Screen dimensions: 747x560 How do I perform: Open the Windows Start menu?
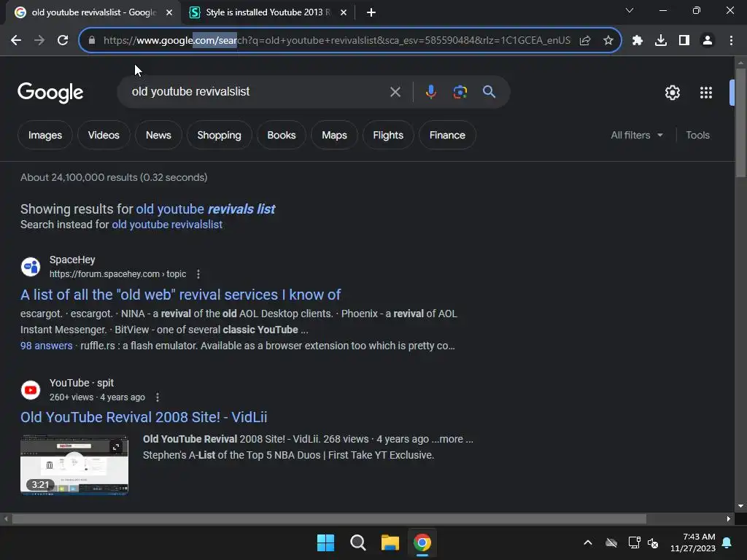(326, 542)
